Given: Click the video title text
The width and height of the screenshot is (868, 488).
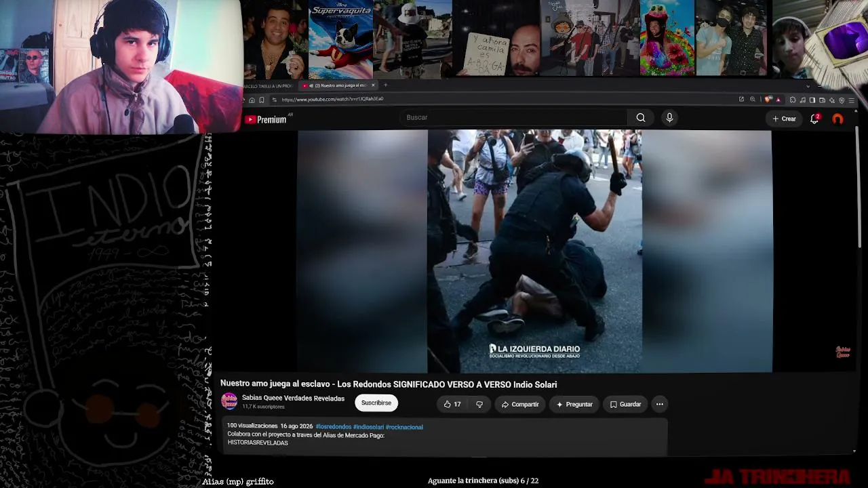Looking at the screenshot, I should pos(389,384).
